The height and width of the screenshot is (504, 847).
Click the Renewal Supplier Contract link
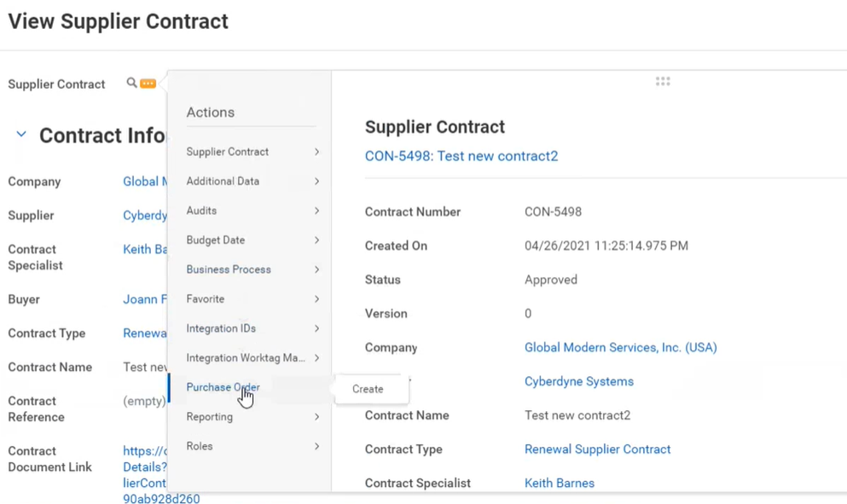(x=597, y=449)
